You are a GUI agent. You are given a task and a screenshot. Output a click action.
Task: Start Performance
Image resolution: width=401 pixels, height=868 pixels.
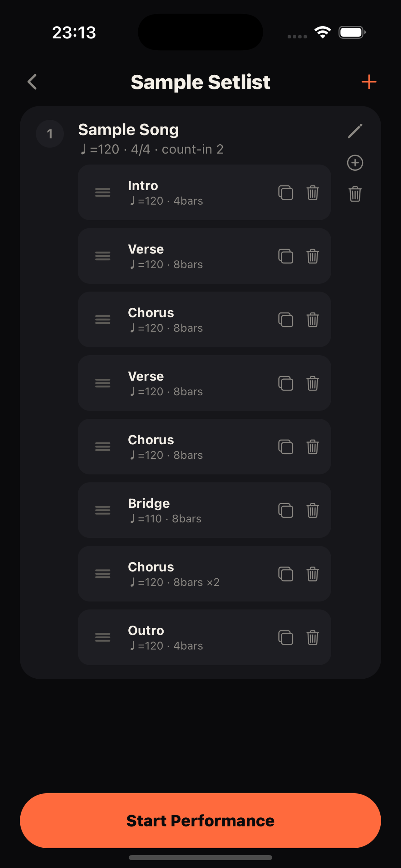point(200,821)
